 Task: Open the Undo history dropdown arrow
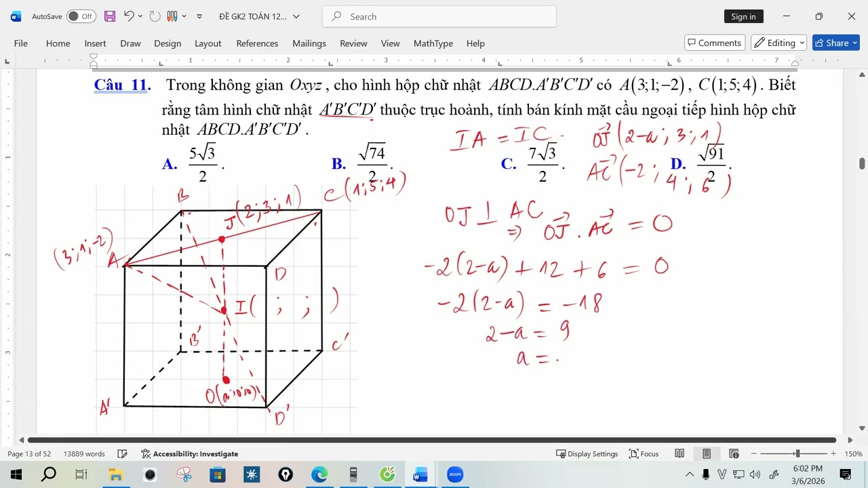click(140, 16)
